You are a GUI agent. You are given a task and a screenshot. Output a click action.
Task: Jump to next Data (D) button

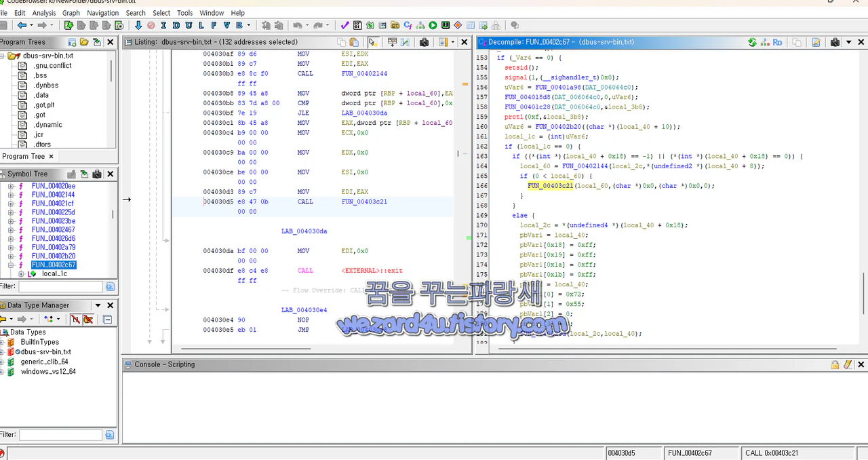point(176,25)
